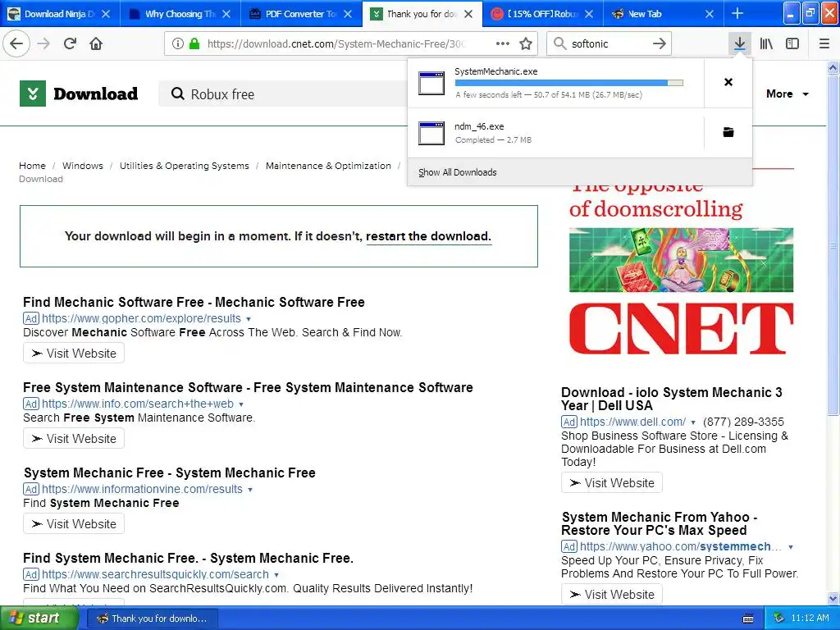Open a new browser tab
This screenshot has height=630, width=840.
737,13
